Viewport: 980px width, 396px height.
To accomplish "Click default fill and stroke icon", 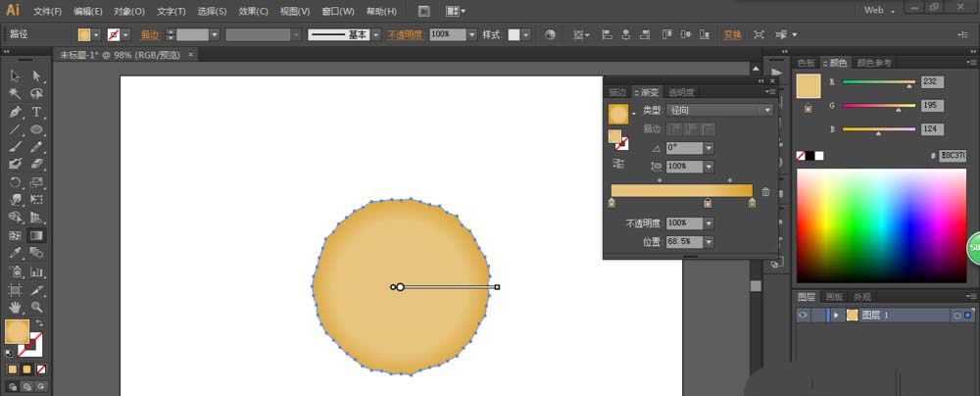I will point(9,354).
